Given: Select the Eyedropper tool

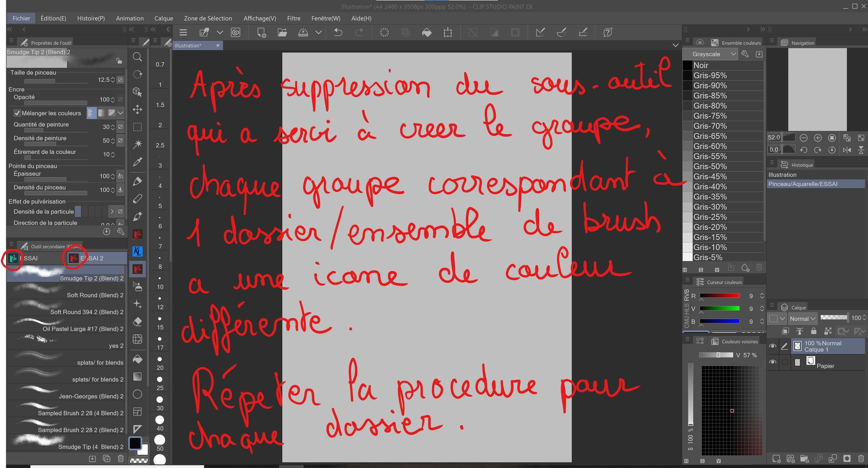Looking at the screenshot, I should pos(137,162).
